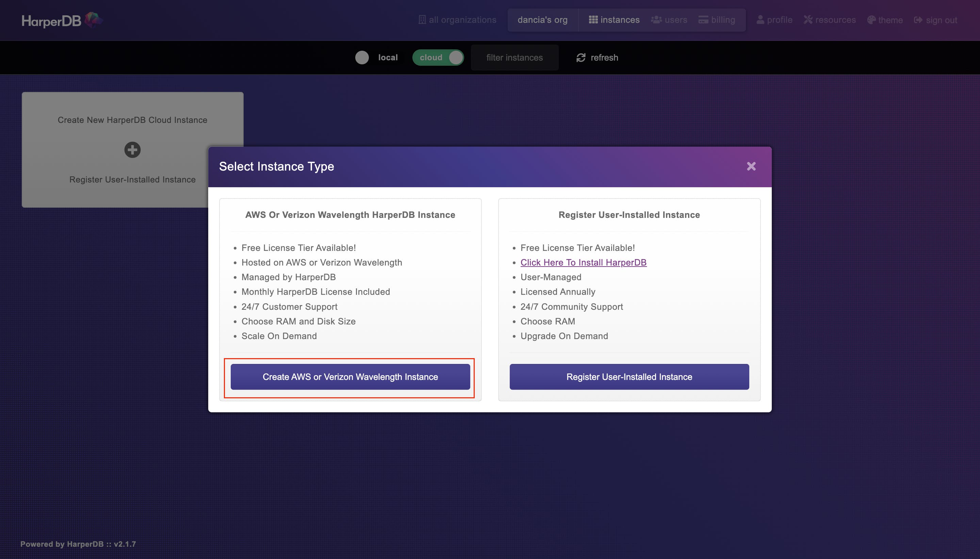This screenshot has height=559, width=980.
Task: Open Click Here To Install HarperDB link
Action: 583,262
